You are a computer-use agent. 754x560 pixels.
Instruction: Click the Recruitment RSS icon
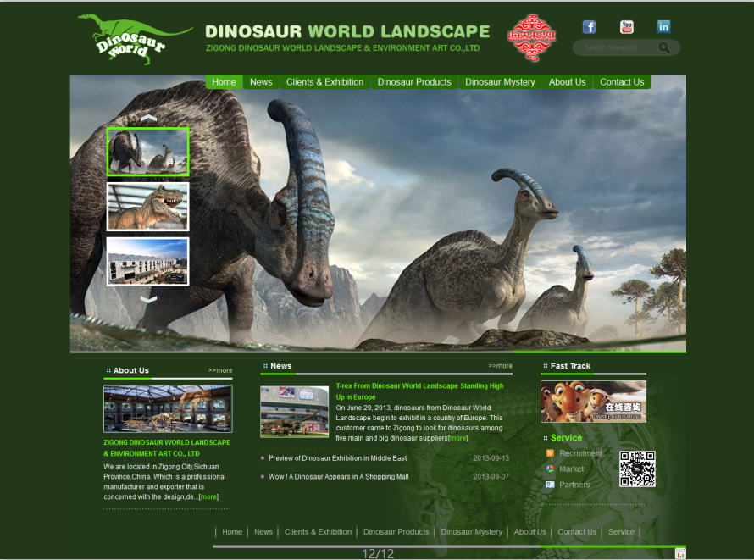pyautogui.click(x=550, y=453)
